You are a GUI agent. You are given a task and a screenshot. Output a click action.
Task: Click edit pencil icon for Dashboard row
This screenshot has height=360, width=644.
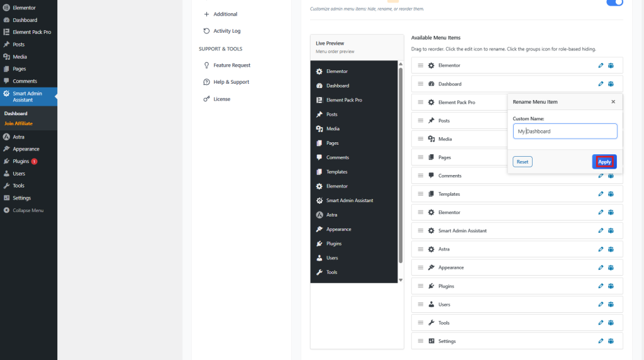[601, 84]
